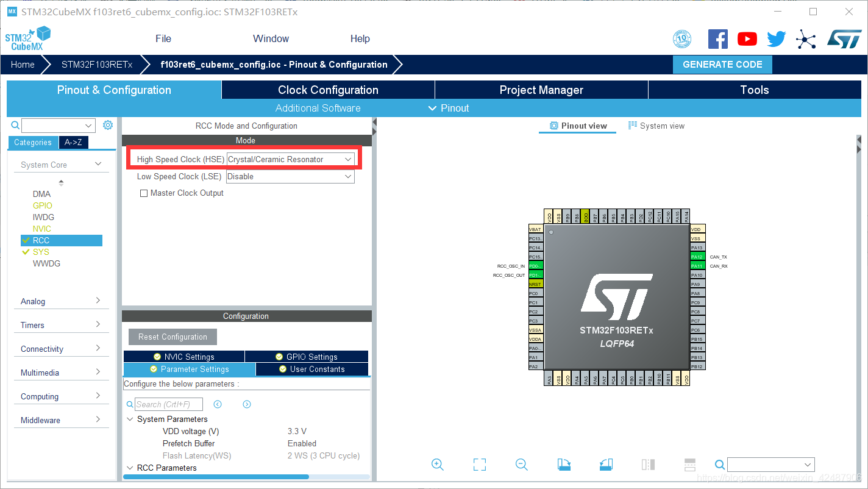Click the NRST pin on the chip
Viewport: 868px width, 489px height.
(535, 284)
